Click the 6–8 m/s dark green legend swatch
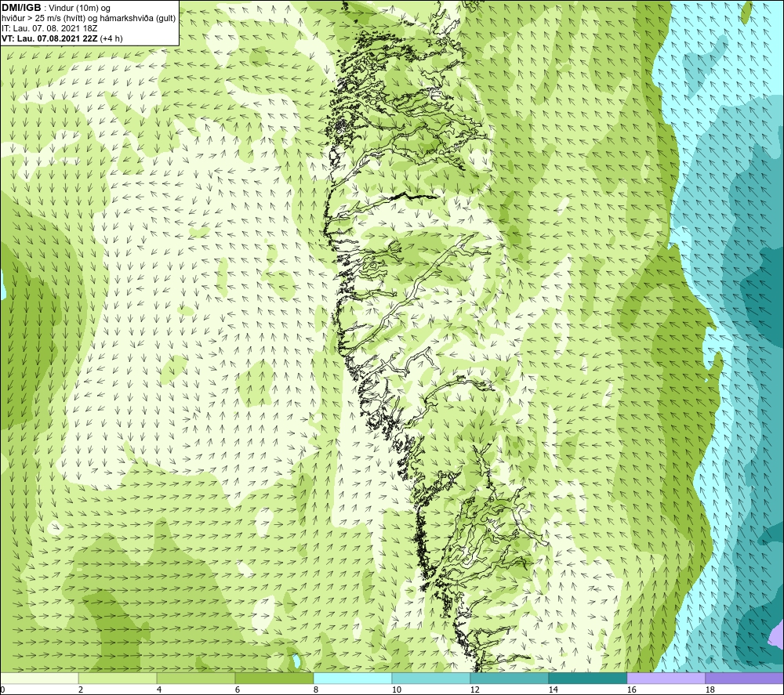Viewport: 784px width, 695px height. tap(274, 679)
